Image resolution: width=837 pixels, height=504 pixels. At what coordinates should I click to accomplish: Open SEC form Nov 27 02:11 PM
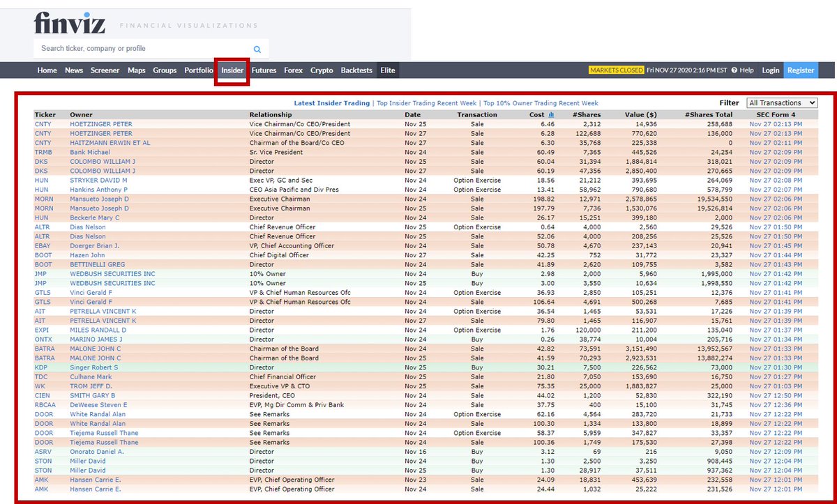(x=776, y=143)
